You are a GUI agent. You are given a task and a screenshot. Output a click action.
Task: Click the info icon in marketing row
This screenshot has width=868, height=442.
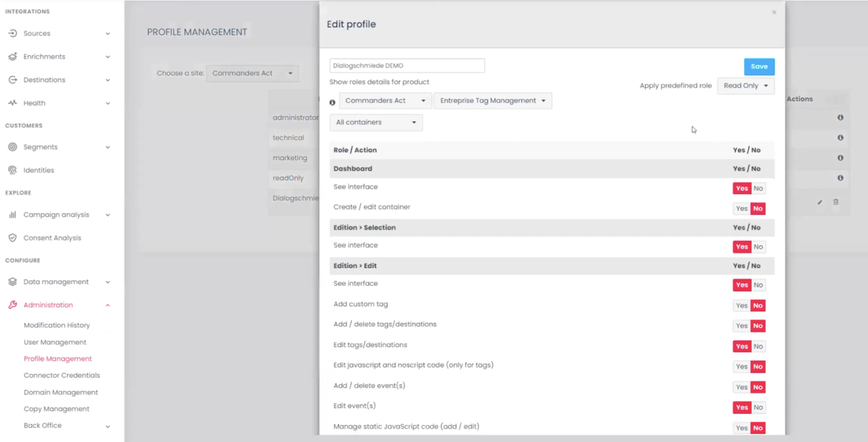(x=840, y=158)
